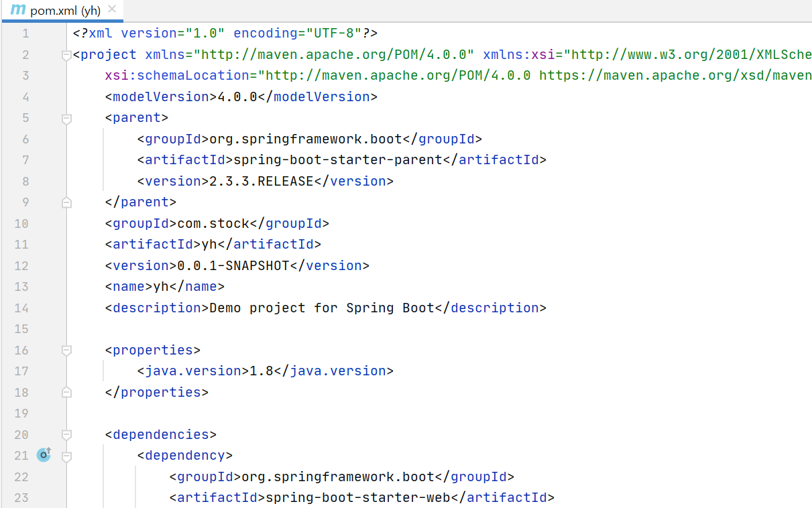Click groupId org.springframework.boot on line 22
This screenshot has height=508, width=812.
pos(338,477)
